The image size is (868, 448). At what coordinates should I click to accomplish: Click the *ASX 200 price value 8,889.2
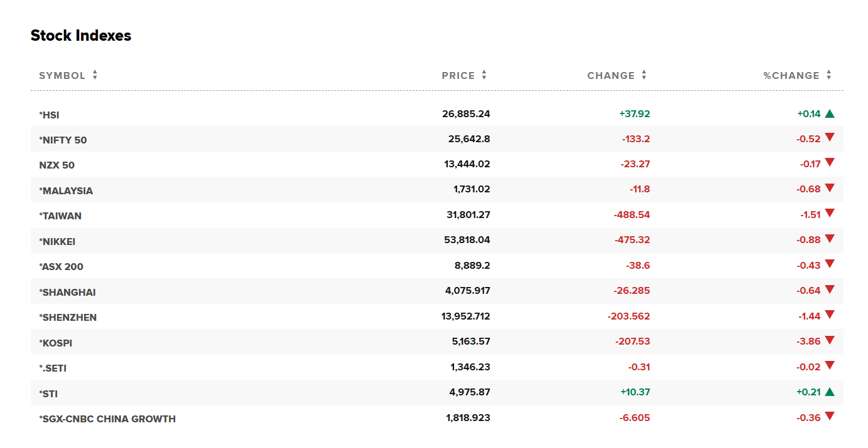point(472,266)
